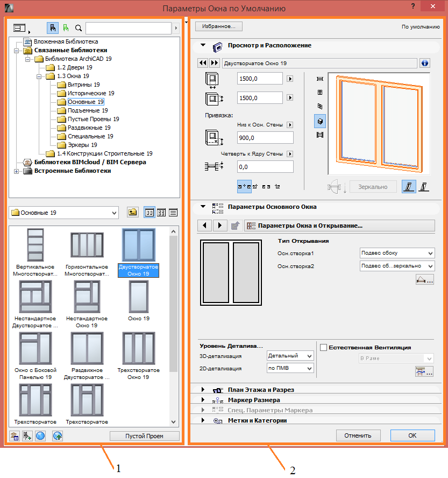This screenshot has width=448, height=478.
Task: Open the Осн.створка2 opening type dropdown
Action: click(397, 266)
